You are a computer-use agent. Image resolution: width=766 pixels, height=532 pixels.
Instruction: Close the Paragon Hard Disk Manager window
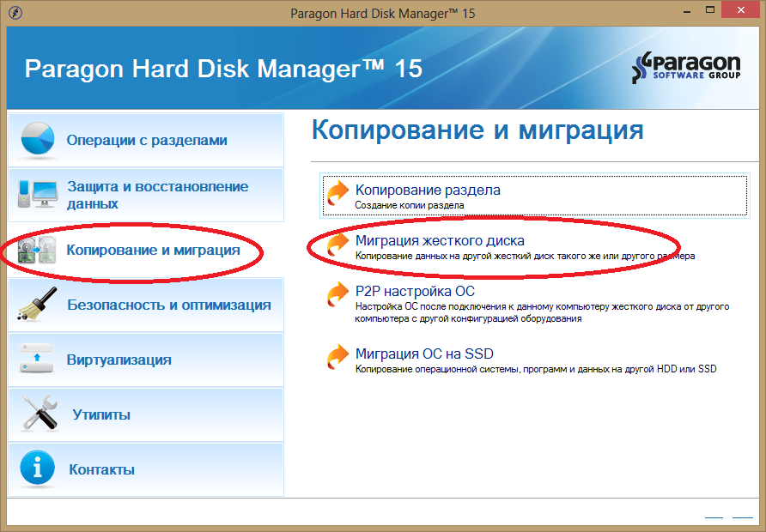coord(740,10)
